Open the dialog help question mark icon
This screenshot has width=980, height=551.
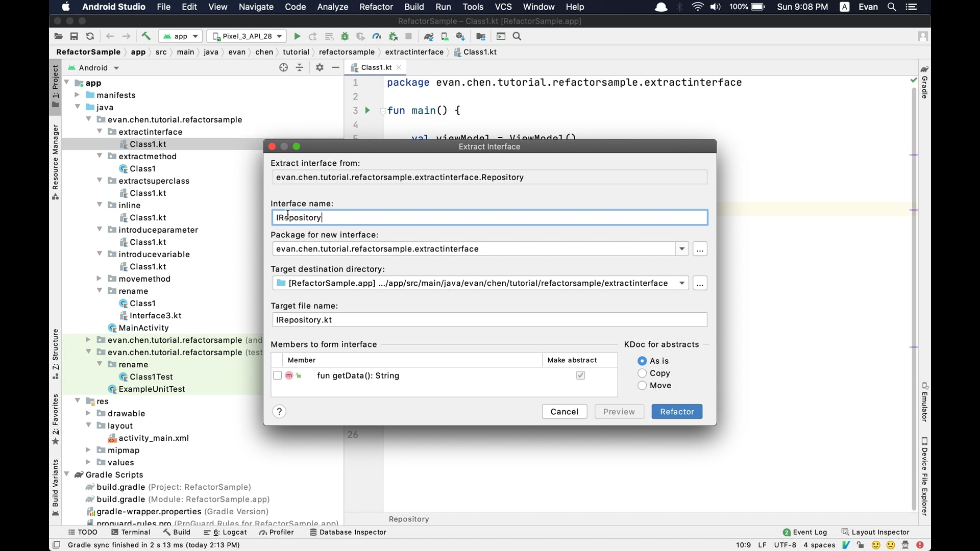tap(279, 412)
